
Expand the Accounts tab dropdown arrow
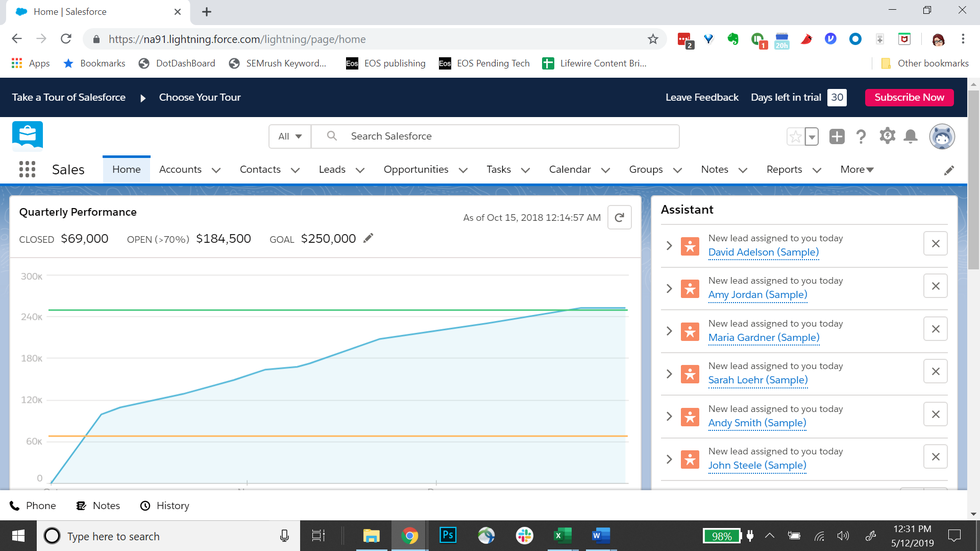tap(216, 170)
